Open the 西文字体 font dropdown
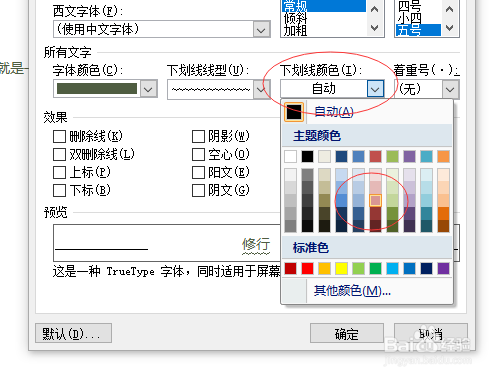 pos(261,29)
